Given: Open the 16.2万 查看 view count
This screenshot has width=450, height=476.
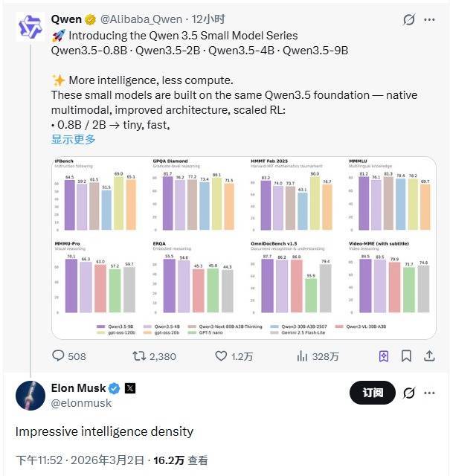Looking at the screenshot, I should 181,460.
